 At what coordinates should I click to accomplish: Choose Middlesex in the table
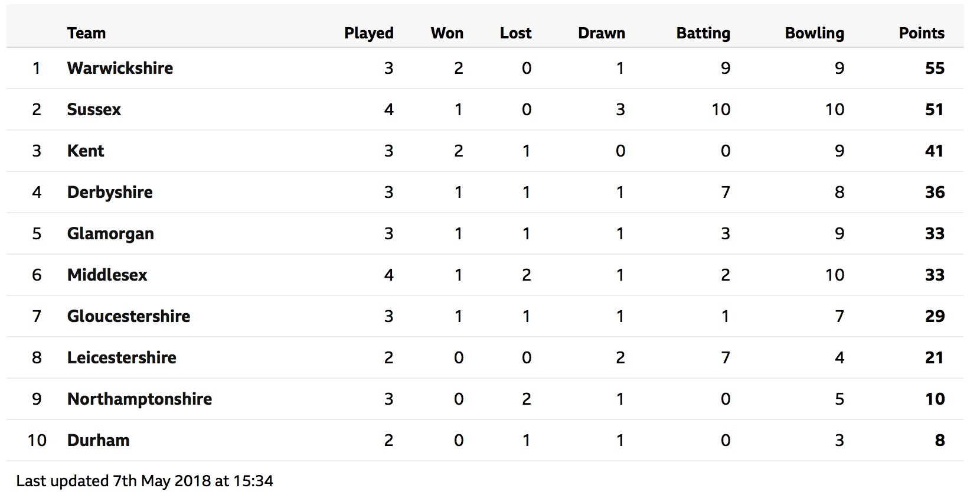107,275
